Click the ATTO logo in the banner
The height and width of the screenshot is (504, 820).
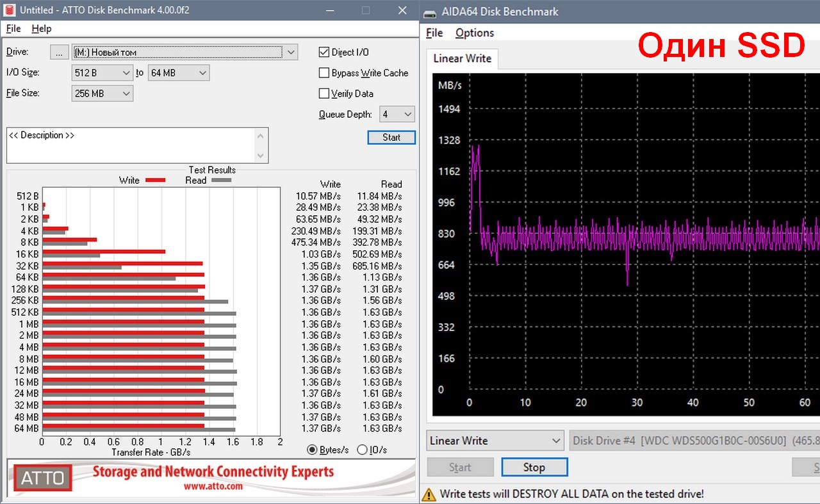click(43, 478)
